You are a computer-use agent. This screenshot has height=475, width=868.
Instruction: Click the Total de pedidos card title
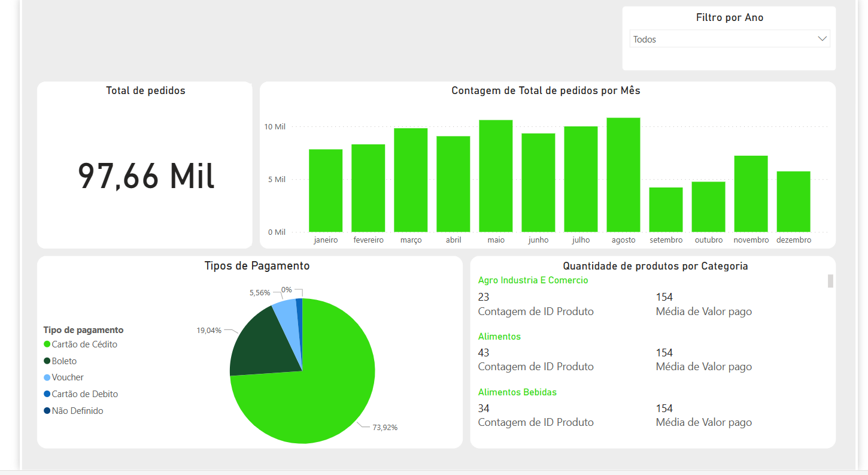145,91
